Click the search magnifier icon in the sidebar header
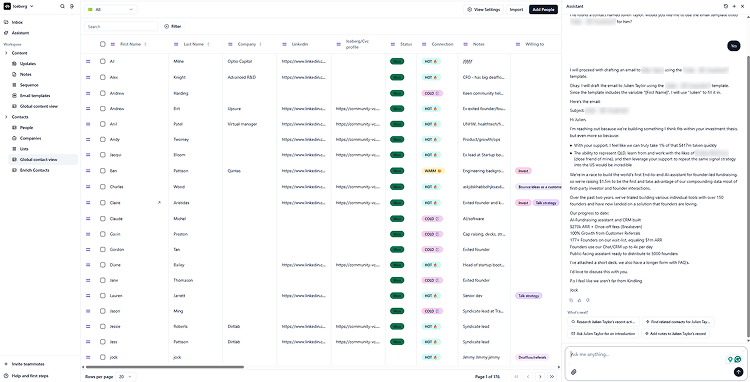This screenshot has height=382, width=750. [62, 7]
